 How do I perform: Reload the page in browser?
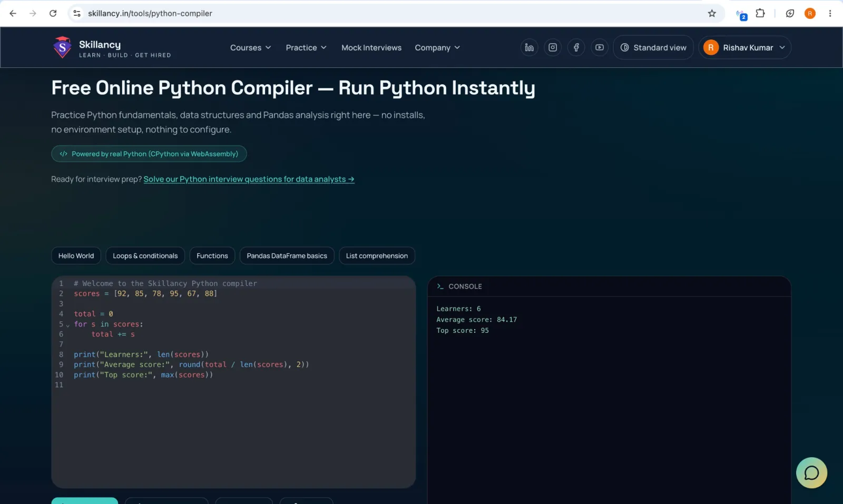click(53, 13)
